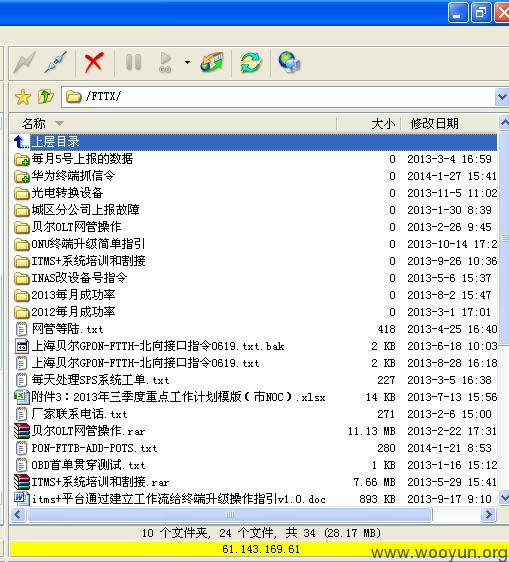Click the up-folder icon beside the path

[x=46, y=96]
